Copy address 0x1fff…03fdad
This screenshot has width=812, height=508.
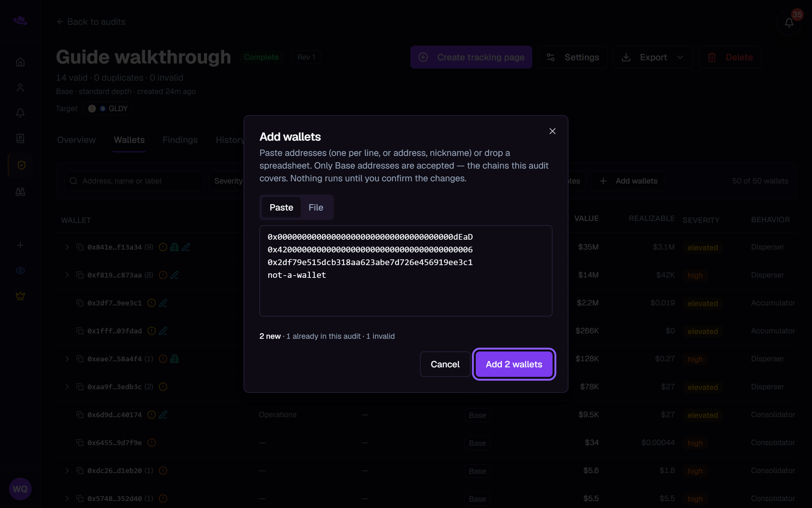[x=80, y=331]
